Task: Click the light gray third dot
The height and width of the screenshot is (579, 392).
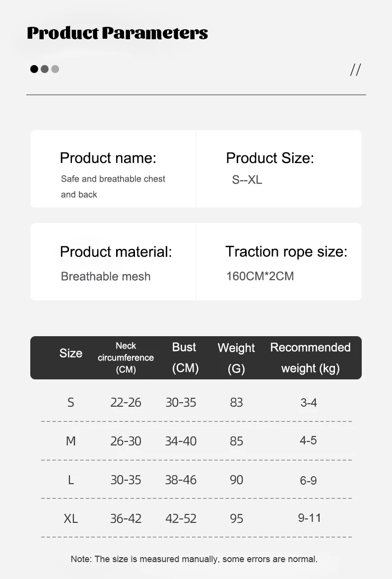Action: pyautogui.click(x=55, y=69)
